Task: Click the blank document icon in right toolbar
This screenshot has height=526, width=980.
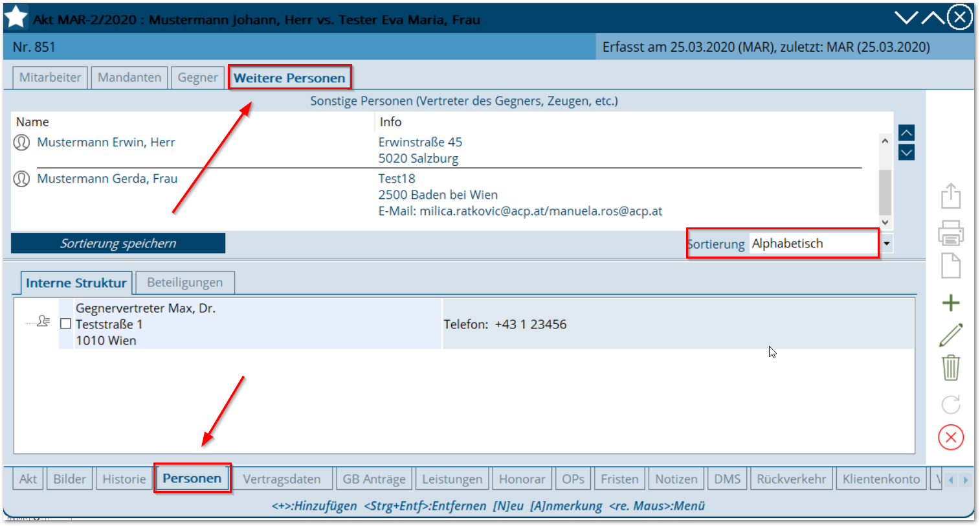Action: (950, 266)
